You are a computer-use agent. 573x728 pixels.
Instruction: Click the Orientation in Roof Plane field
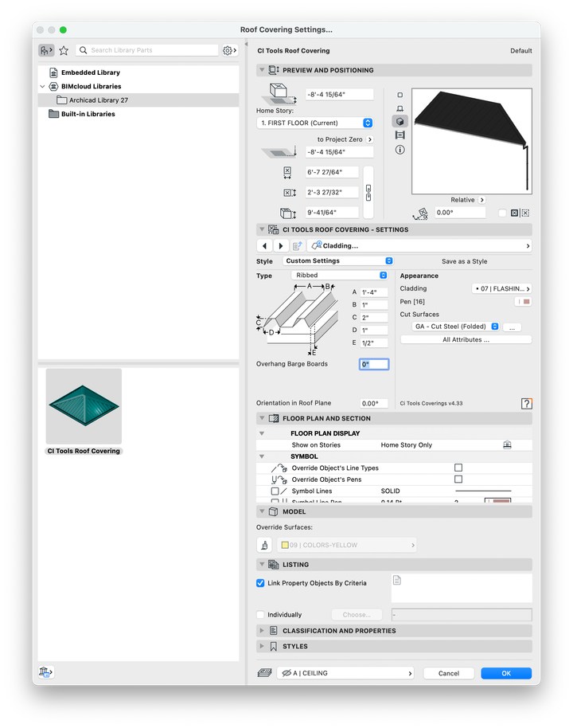374,404
